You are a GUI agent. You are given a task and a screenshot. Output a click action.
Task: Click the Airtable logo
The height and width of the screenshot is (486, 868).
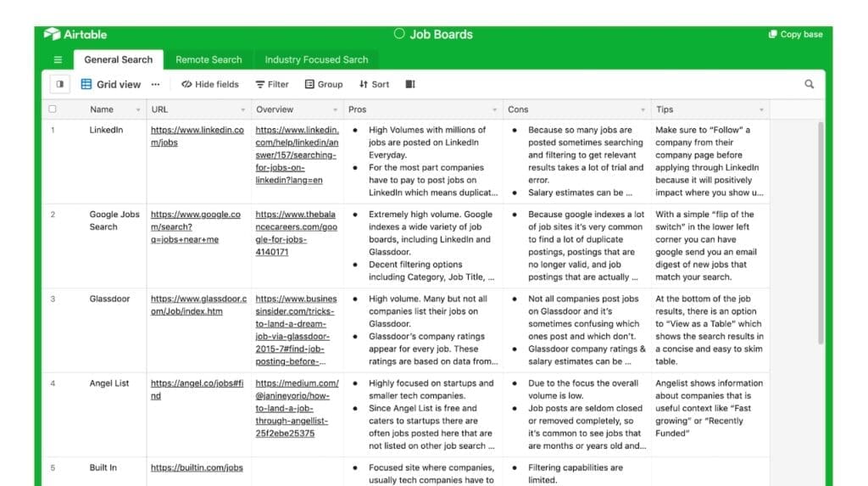[x=75, y=35]
